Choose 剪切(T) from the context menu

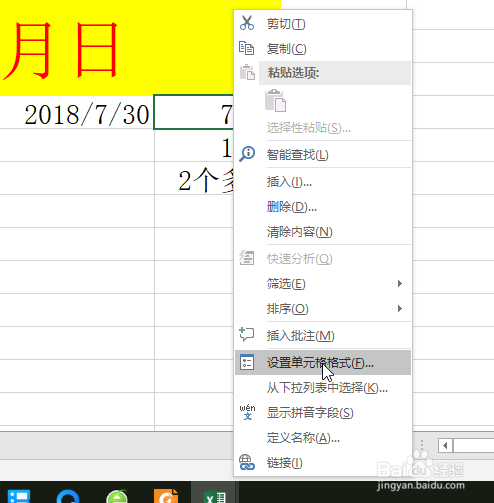click(x=323, y=23)
